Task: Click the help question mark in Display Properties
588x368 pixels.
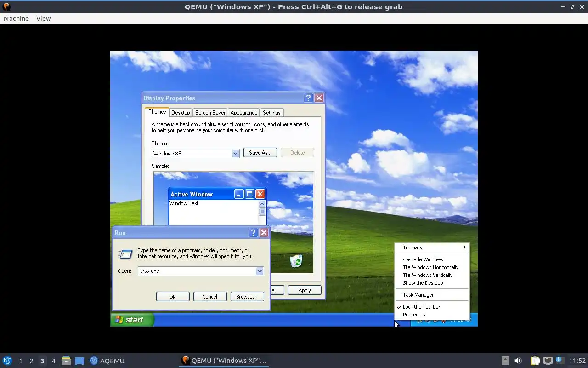Action: click(x=308, y=98)
